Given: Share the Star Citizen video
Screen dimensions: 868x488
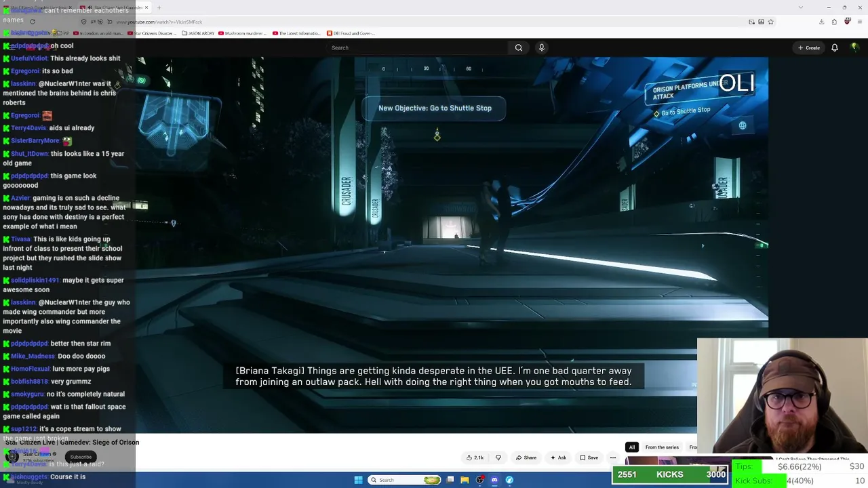Looking at the screenshot, I should pyautogui.click(x=526, y=457).
